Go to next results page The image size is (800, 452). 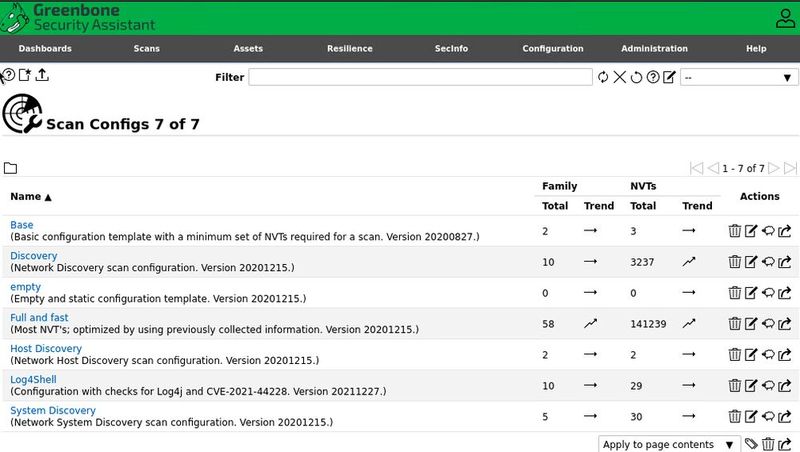coord(773,168)
